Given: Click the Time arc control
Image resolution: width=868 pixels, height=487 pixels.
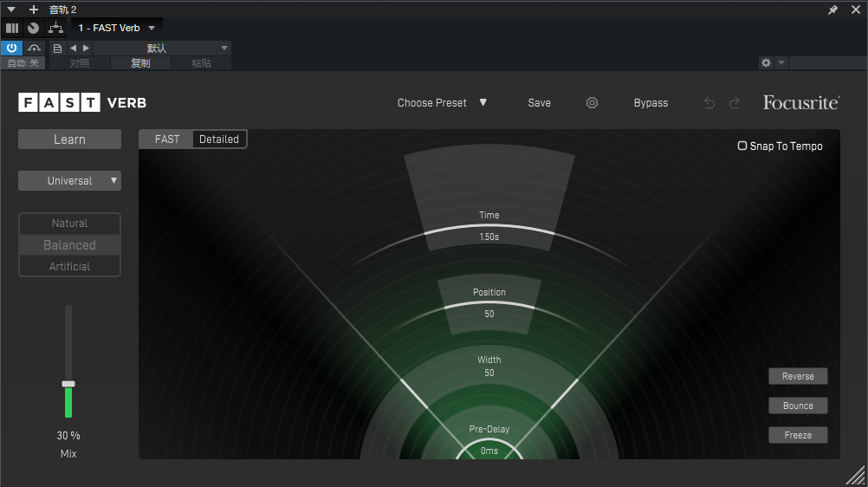Looking at the screenshot, I should tap(489, 227).
